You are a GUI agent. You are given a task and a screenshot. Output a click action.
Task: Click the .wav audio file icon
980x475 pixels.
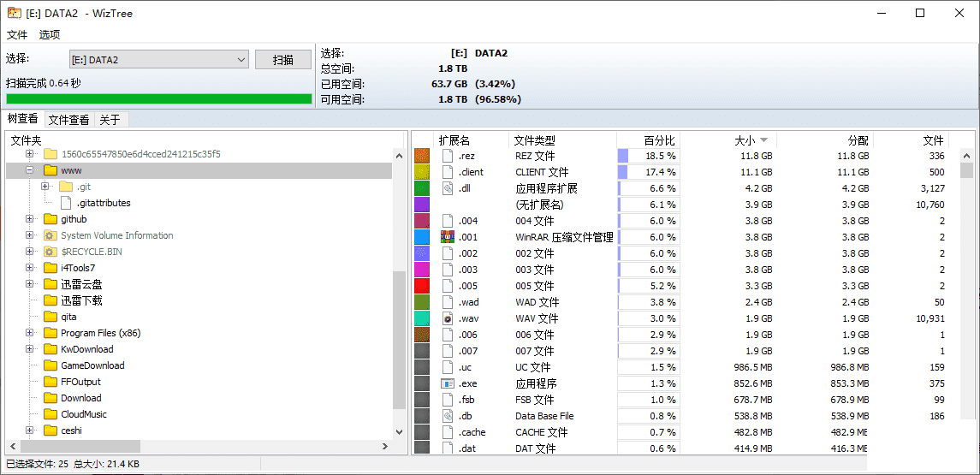448,318
